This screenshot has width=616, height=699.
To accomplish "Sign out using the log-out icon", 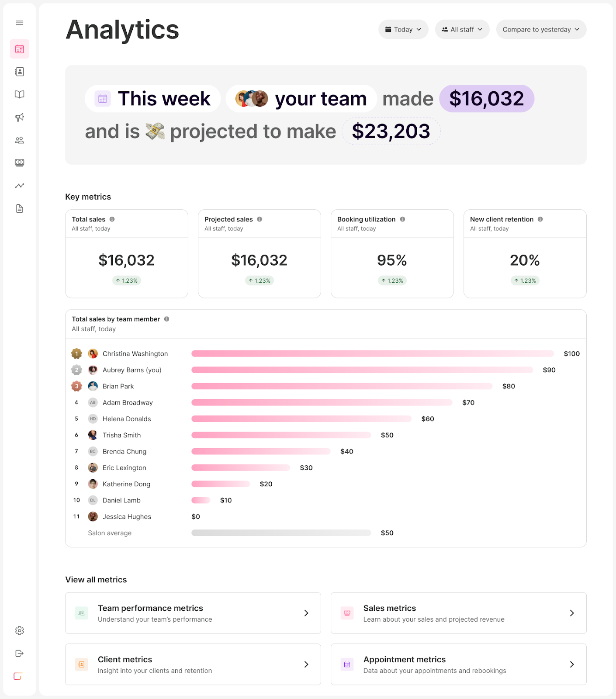I will click(19, 653).
